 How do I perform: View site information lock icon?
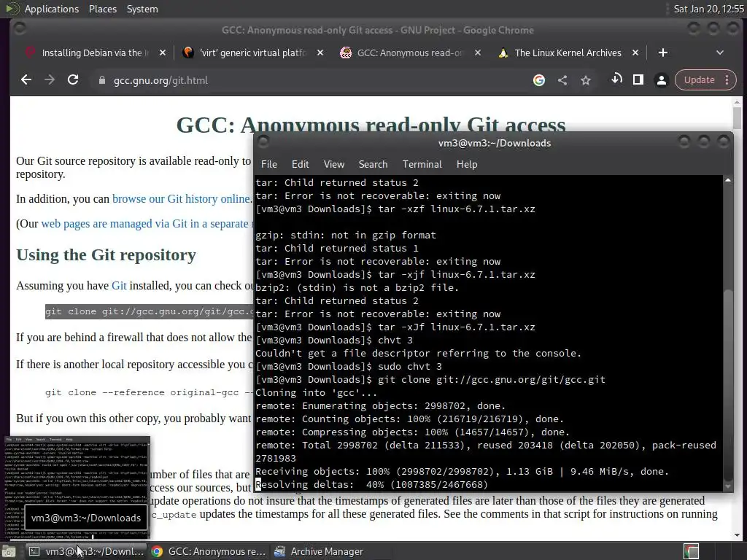[x=101, y=80]
